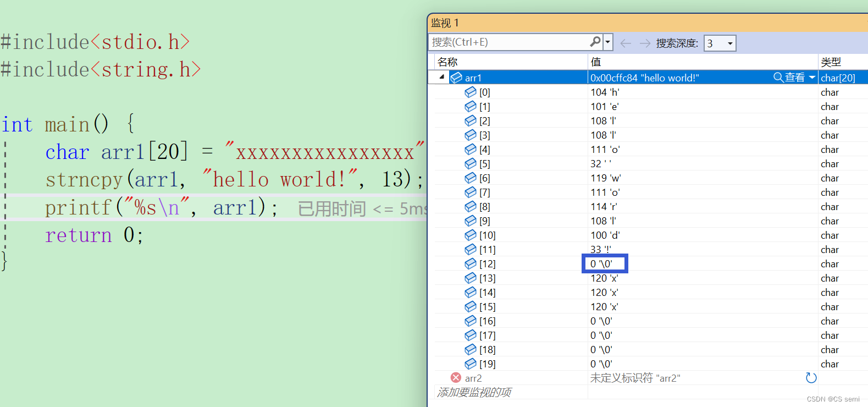The image size is (868, 407).
Task: Click the cube icon for element [0]
Action: (x=471, y=92)
